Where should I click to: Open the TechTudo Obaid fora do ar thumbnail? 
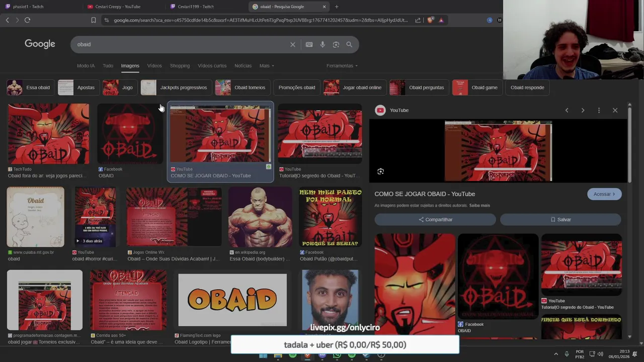tap(48, 134)
